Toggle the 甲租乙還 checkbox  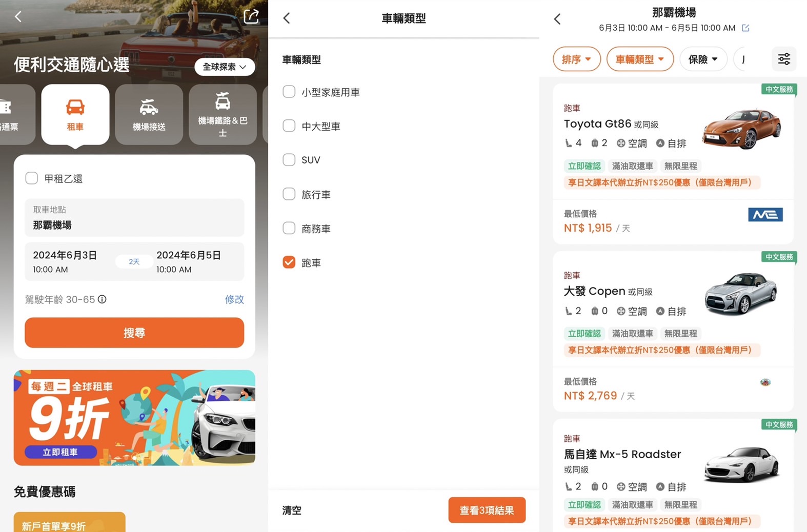coord(32,178)
